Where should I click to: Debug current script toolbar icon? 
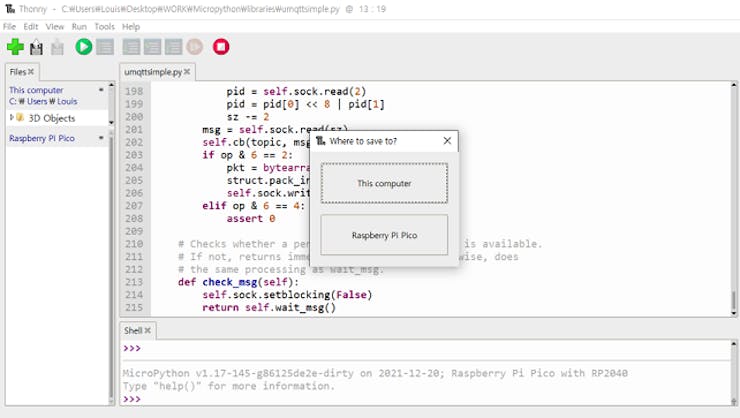click(105, 47)
